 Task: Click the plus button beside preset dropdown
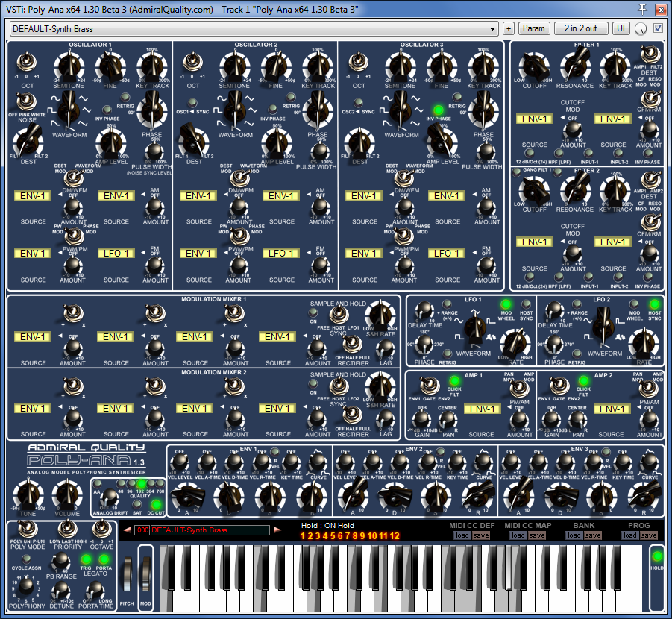[508, 29]
